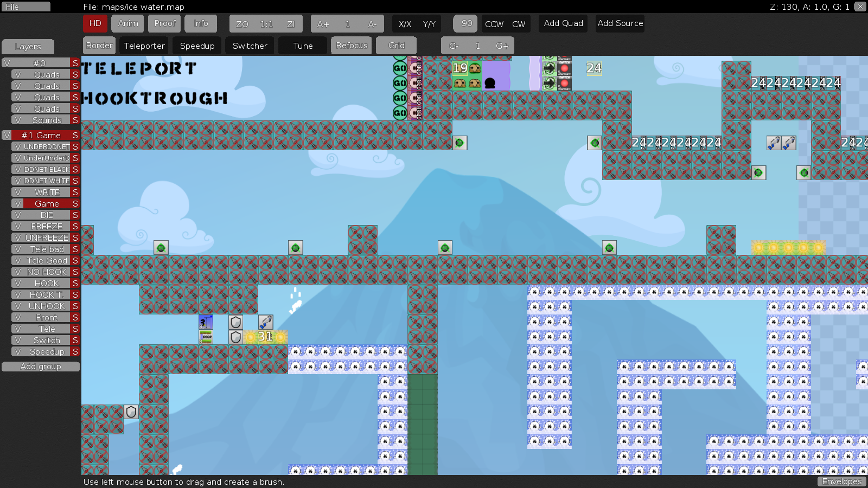The image size is (868, 488).
Task: Open the Tune zone popup
Action: 303,46
